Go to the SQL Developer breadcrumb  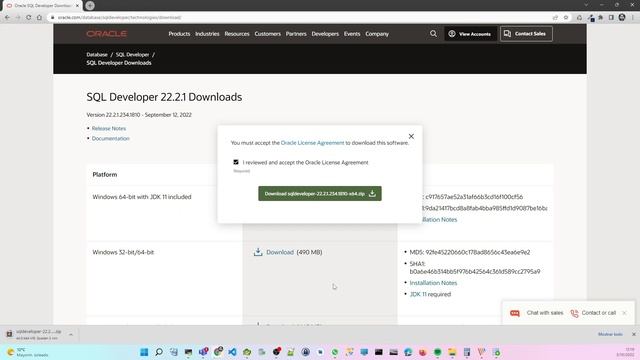point(132,54)
